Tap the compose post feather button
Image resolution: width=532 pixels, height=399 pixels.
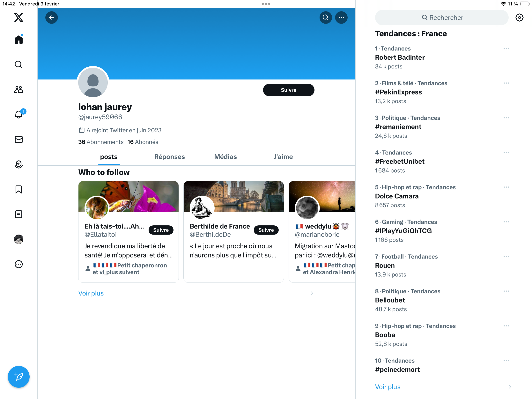pos(18,377)
